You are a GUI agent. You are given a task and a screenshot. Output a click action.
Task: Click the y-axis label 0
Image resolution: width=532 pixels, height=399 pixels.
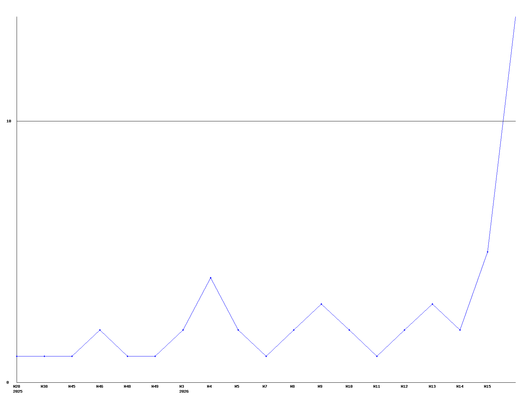point(8,382)
